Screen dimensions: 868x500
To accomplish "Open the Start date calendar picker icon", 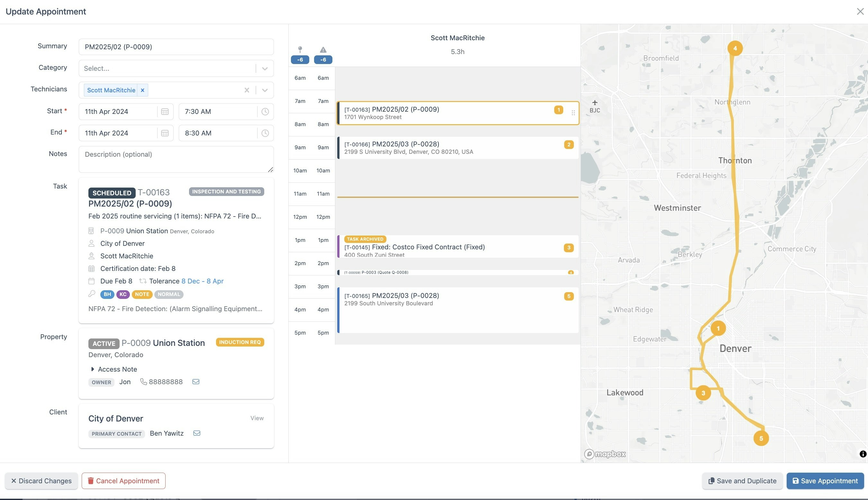I will pos(165,112).
